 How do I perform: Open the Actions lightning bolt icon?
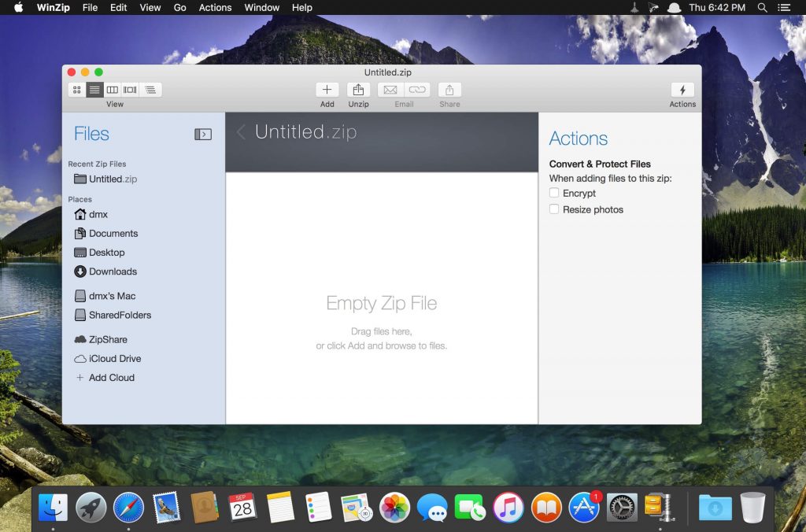[682, 89]
